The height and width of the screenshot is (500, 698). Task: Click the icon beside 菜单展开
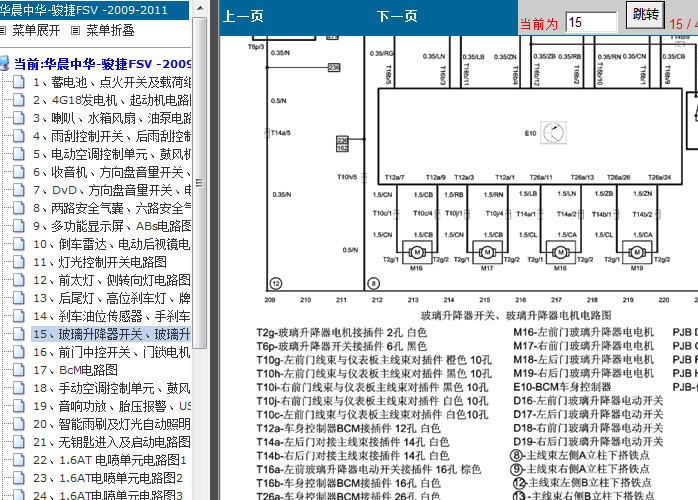(x=3, y=30)
